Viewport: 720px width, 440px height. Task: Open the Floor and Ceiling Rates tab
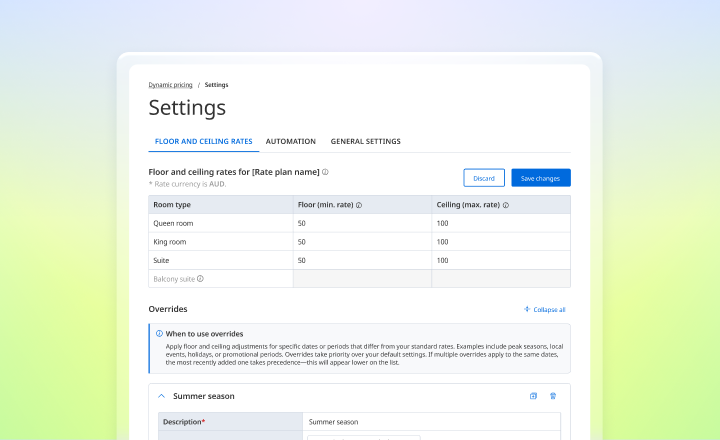(x=203, y=141)
